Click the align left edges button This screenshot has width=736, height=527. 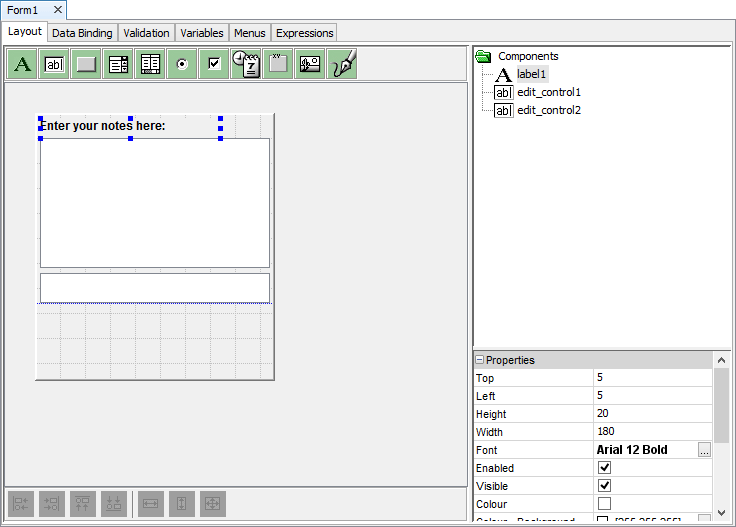click(x=22, y=504)
